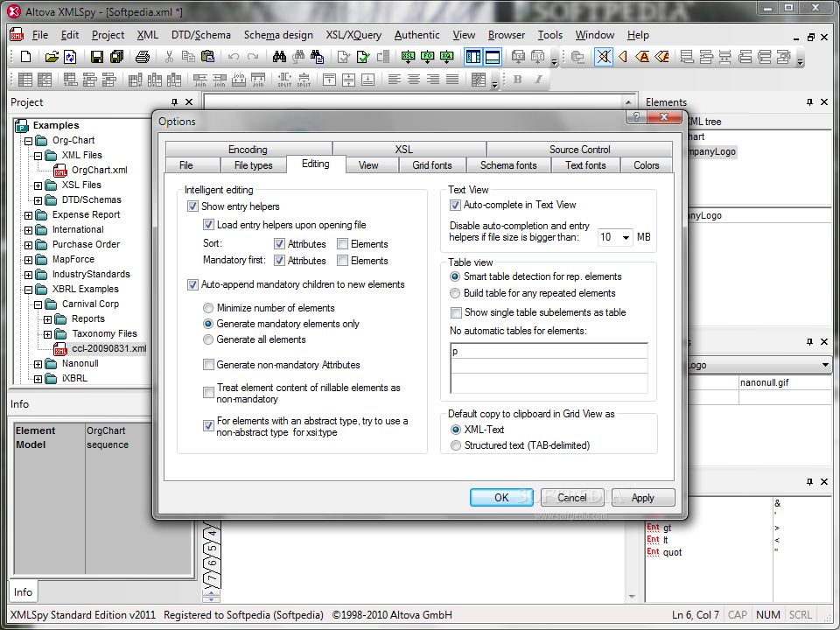
Task: Switch to the Source Control tab
Action: coord(579,149)
